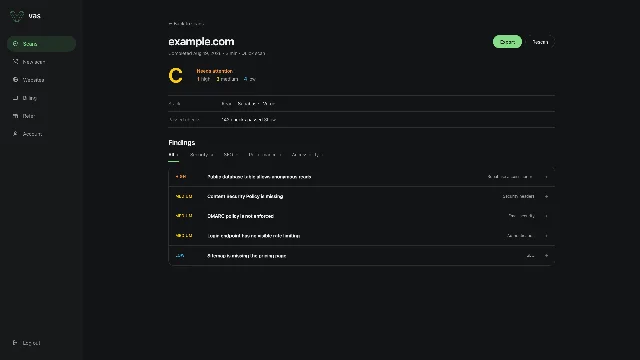Expand the Content Security Policy missing finding

[361, 196]
